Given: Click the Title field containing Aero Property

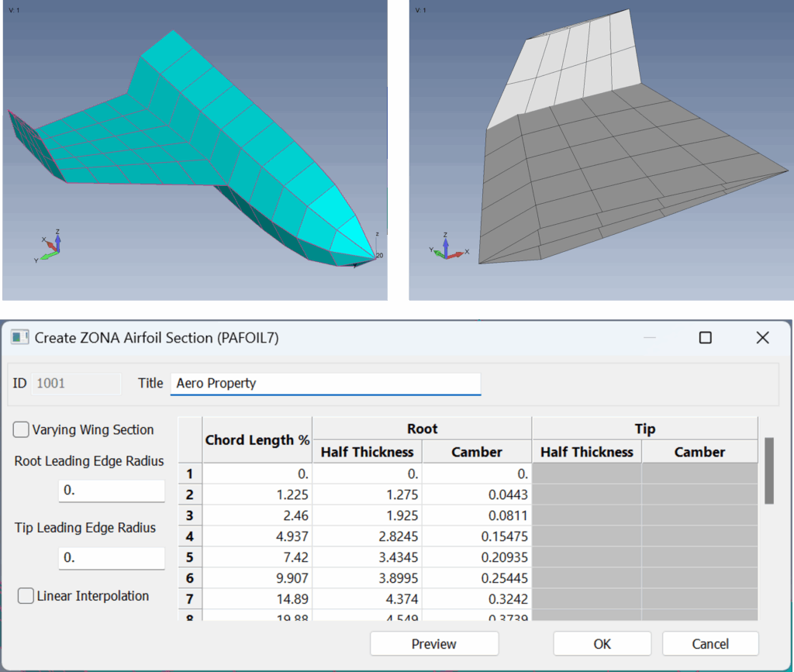Looking at the screenshot, I should [326, 384].
